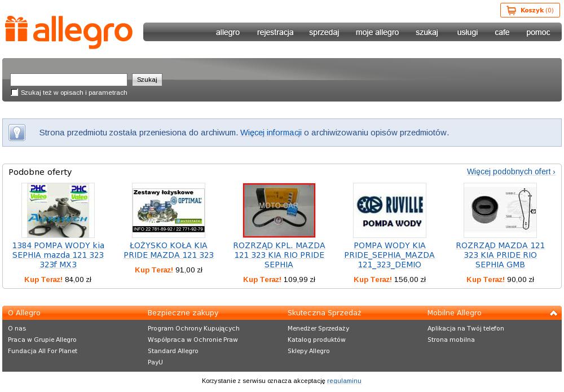The image size is (564, 392).
Task: Open the Koszyk (0) cart button
Action: point(530,10)
